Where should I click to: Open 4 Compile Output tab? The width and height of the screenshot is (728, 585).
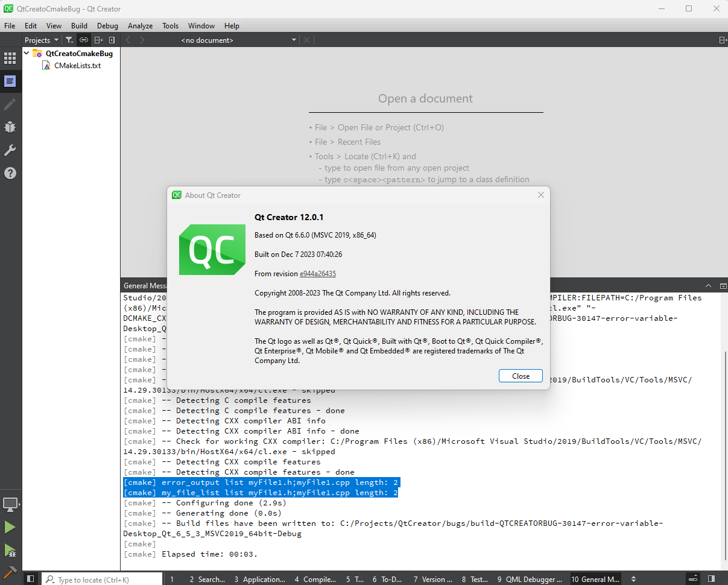pyautogui.click(x=315, y=580)
